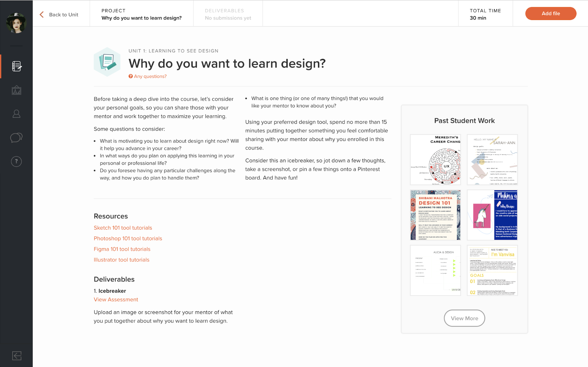Click the back arrow icon to return
Image resolution: width=588 pixels, height=367 pixels.
(x=41, y=15)
